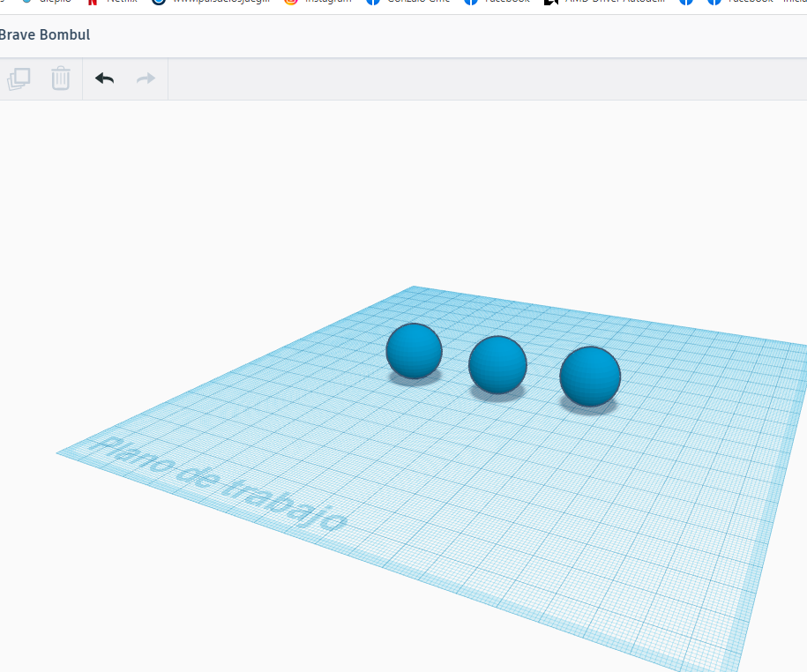Select the rightmost blue sphere
Screen dimensions: 807x672
[590, 377]
